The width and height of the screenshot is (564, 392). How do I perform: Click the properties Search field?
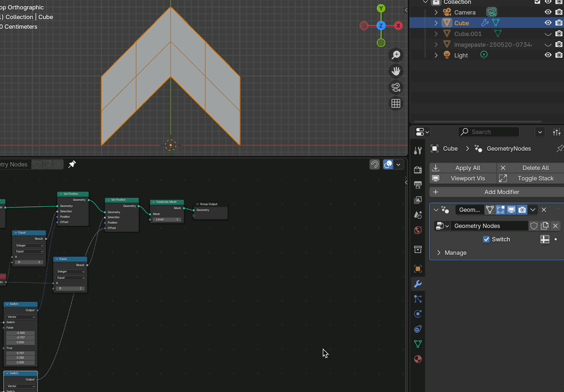(489, 132)
